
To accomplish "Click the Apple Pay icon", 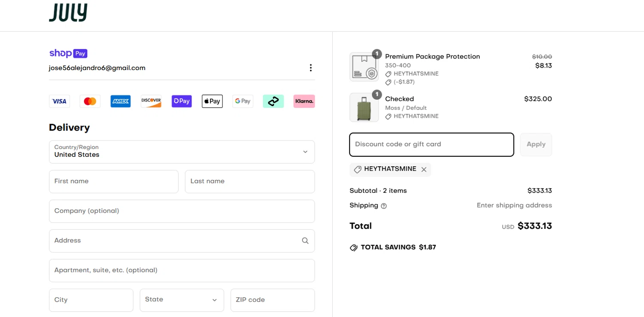I will 212,101.
